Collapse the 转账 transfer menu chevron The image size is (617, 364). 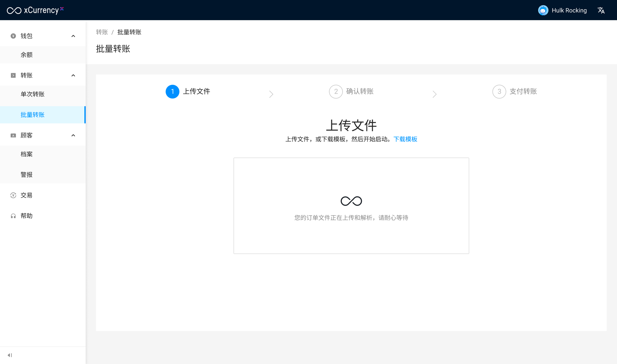point(73,76)
